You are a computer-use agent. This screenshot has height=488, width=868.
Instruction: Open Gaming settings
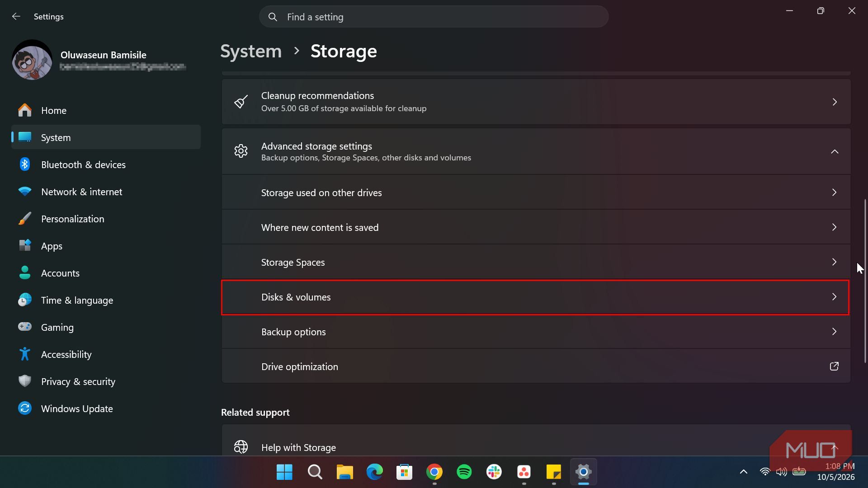coord(106,327)
